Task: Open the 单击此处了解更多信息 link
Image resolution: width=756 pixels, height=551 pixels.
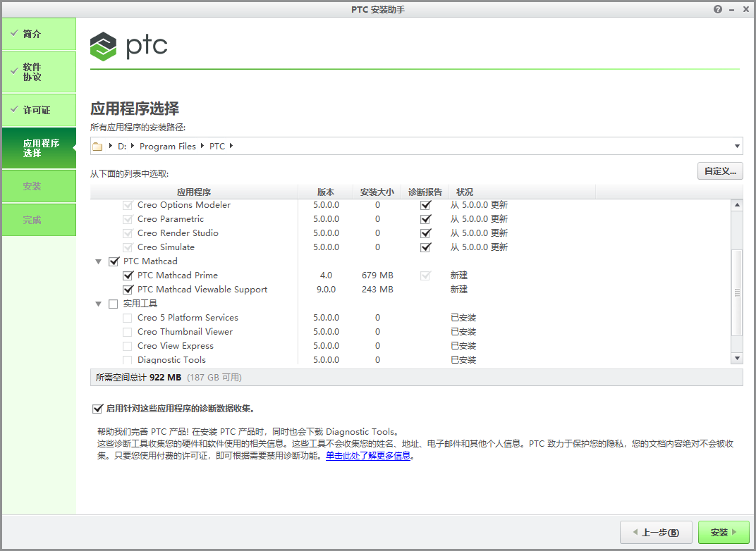Action: [x=368, y=456]
